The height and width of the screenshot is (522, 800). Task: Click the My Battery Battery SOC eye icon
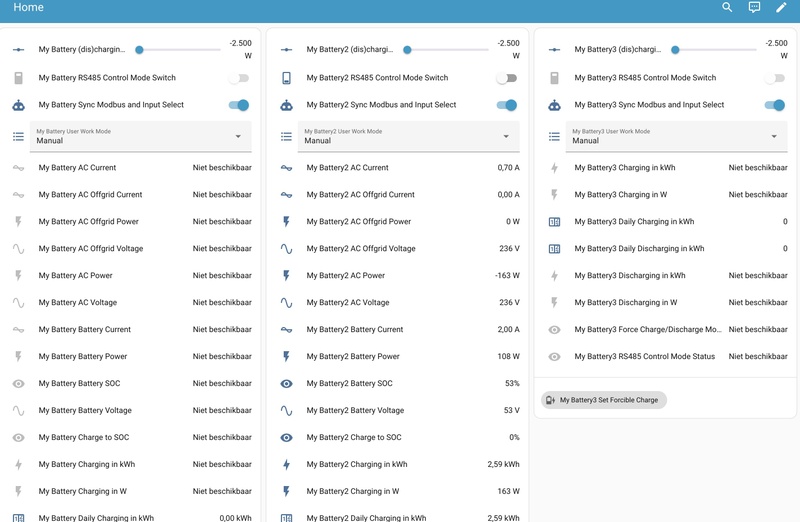pos(18,384)
